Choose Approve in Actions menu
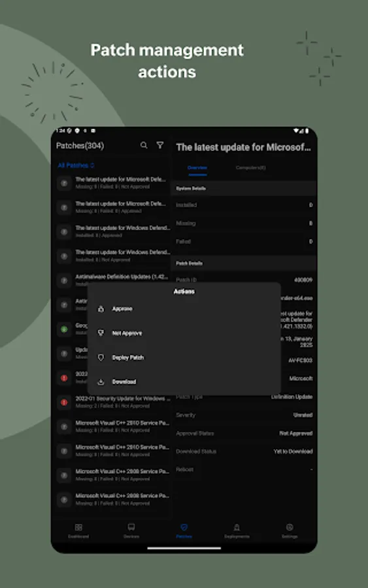The width and height of the screenshot is (368, 588). [x=184, y=309]
